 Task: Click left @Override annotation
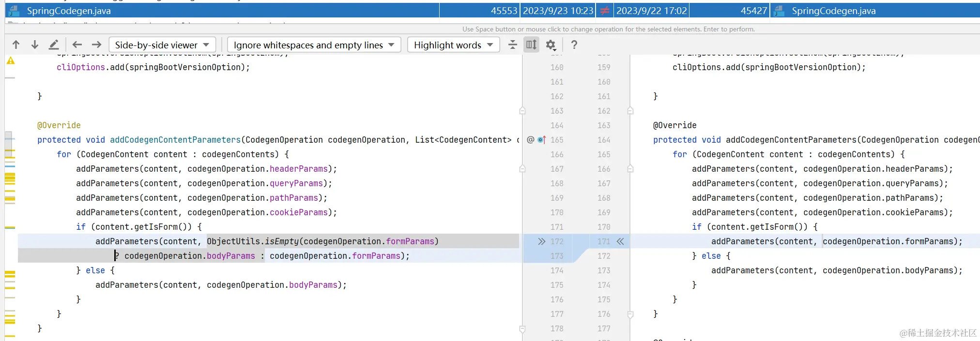coord(59,125)
